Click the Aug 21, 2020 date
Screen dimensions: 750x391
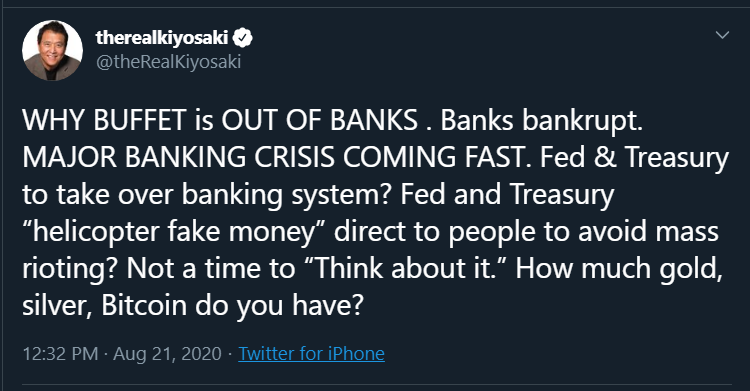(x=167, y=354)
